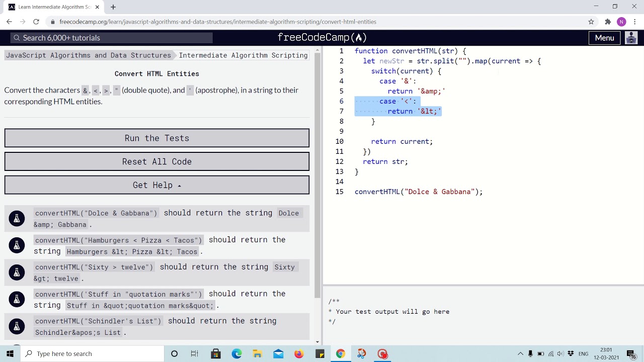Image resolution: width=644 pixels, height=362 pixels.
Task: Click the freeCodeCamp logo
Action: click(322, 38)
